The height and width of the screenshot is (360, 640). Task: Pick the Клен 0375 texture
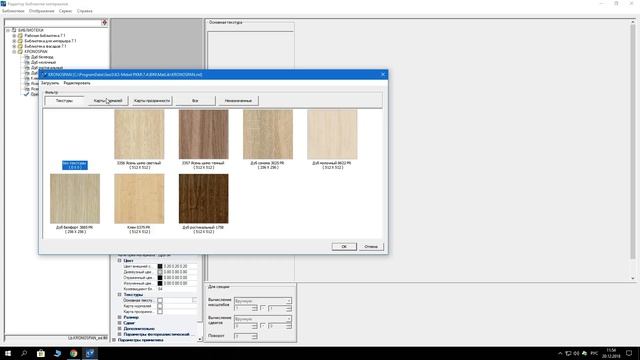[139, 199]
